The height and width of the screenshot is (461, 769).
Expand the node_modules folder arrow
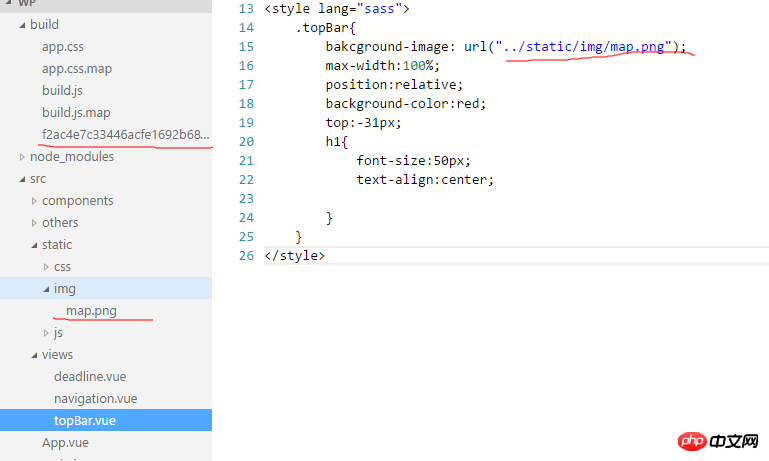click(x=22, y=157)
